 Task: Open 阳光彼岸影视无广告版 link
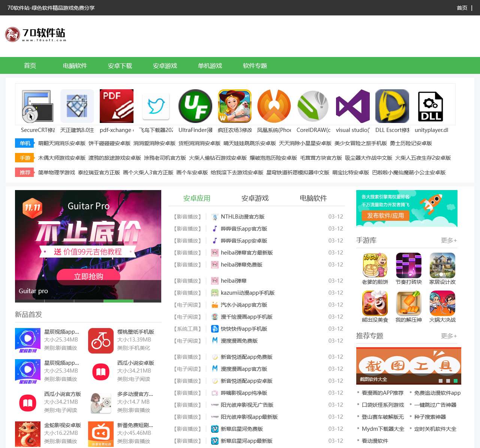pyautogui.click(x=247, y=405)
